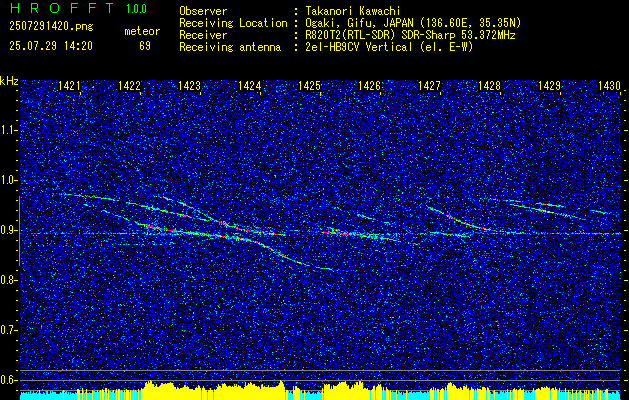Image resolution: width=629 pixels, height=400 pixels.
Task: Click the 1426 time marker
Action: tap(369, 86)
